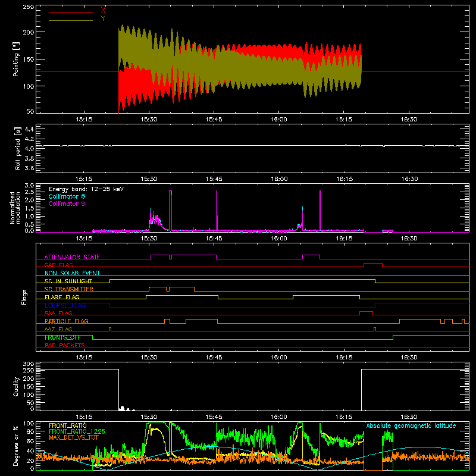Click the PARTICLE_FLAG label
476x476 pixels.
(67, 321)
